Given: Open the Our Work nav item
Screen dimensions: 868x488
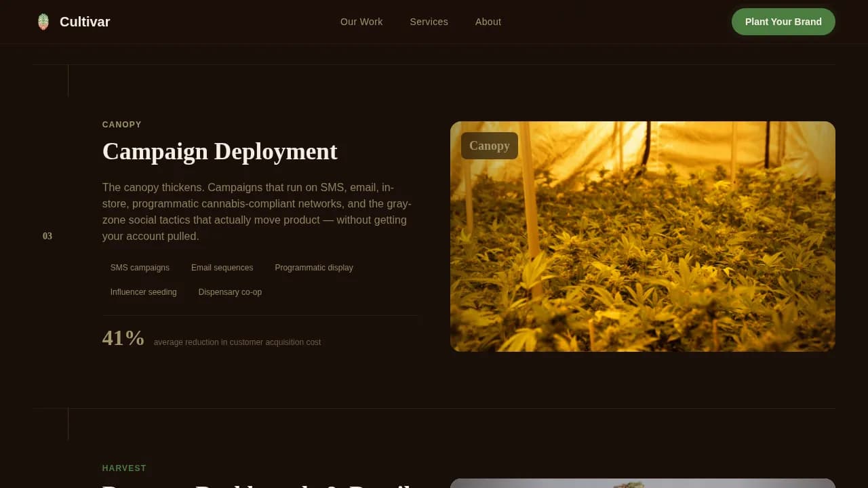Looking at the screenshot, I should (361, 22).
